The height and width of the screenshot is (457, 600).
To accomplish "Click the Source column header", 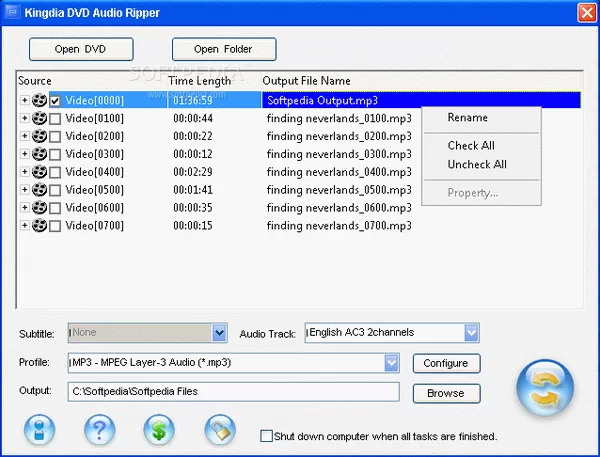I will coord(34,81).
